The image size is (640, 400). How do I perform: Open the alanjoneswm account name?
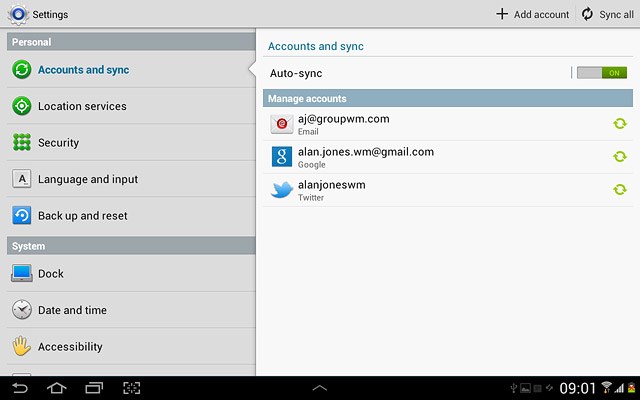coord(331,185)
